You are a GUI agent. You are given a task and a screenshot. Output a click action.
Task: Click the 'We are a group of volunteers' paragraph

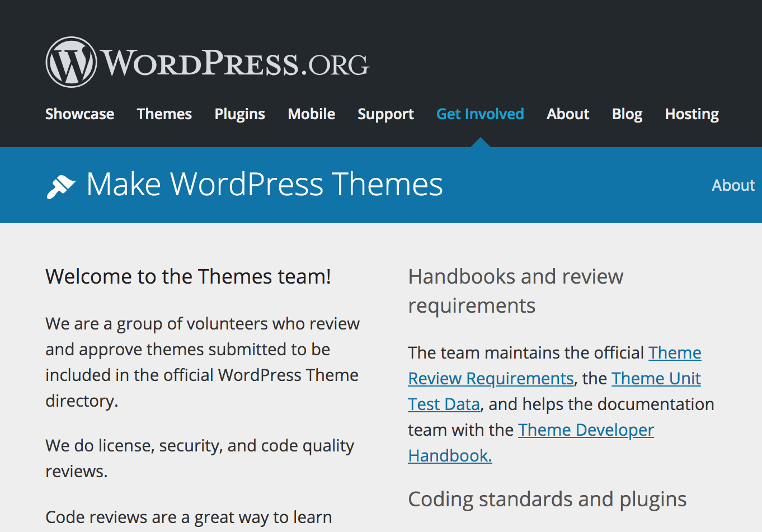tap(203, 362)
